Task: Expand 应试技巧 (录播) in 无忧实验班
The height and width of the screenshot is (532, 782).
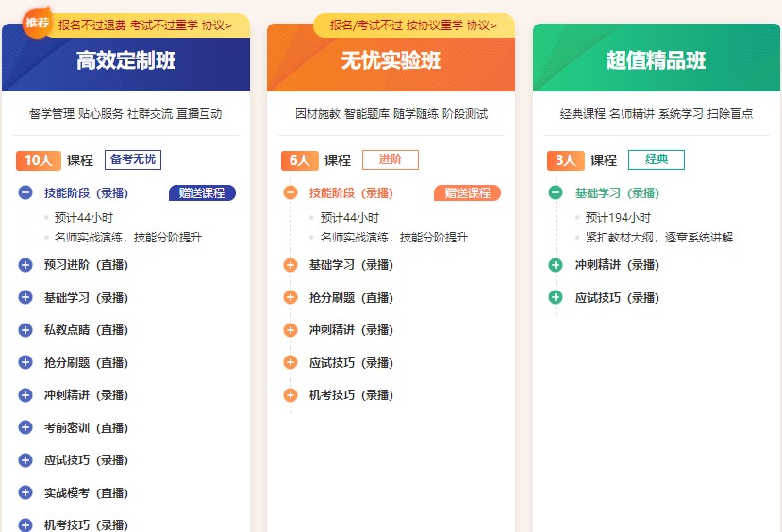Action: [x=291, y=362]
